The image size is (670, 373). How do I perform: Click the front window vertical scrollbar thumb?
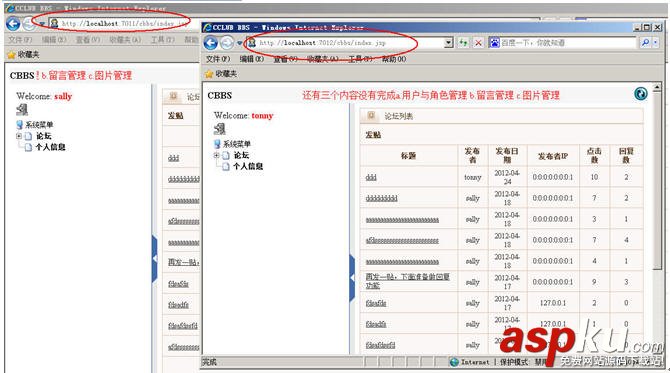coord(657,180)
